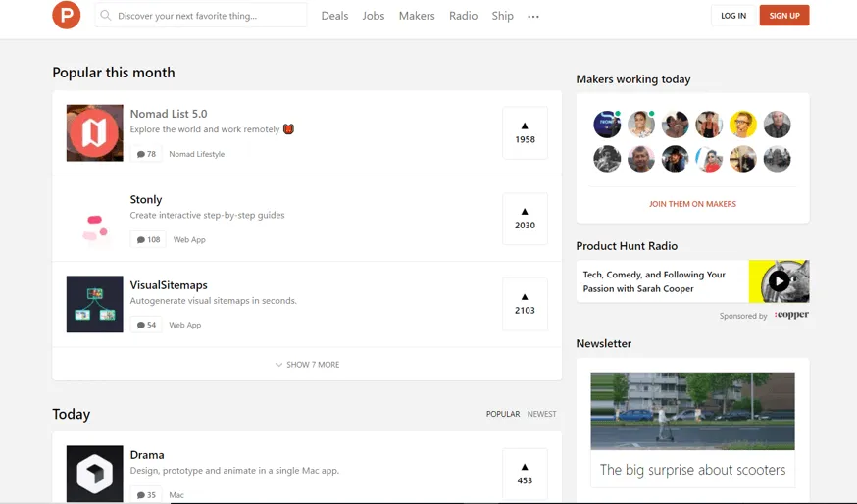Go to the Makers page
Image resolution: width=857 pixels, height=504 pixels.
click(417, 16)
